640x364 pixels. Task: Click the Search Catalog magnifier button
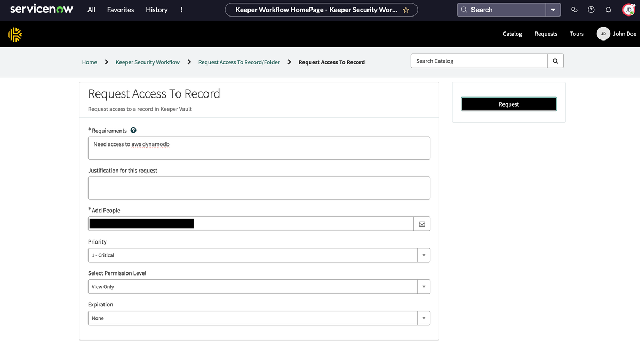coord(555,61)
